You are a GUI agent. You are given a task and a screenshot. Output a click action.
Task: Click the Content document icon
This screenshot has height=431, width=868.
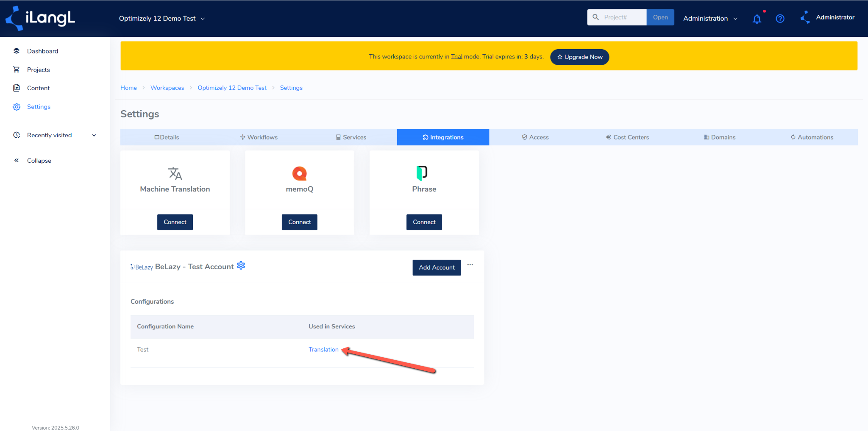[x=17, y=88]
